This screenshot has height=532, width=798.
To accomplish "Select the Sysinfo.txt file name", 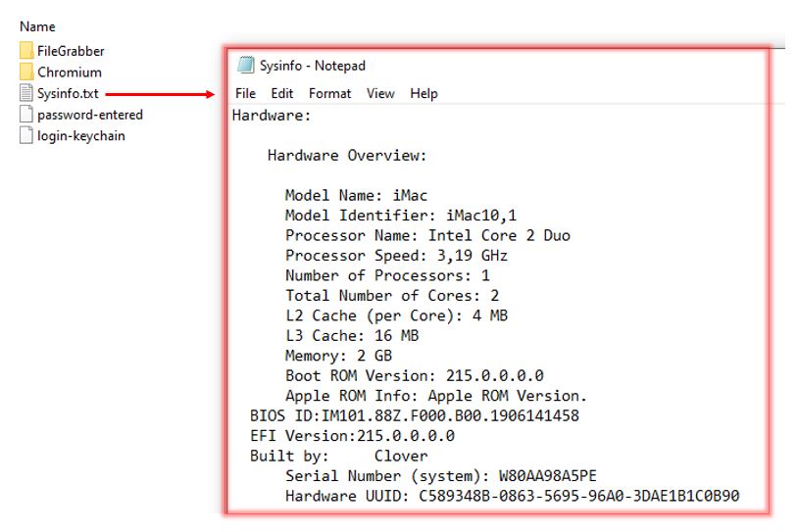I will (x=68, y=94).
